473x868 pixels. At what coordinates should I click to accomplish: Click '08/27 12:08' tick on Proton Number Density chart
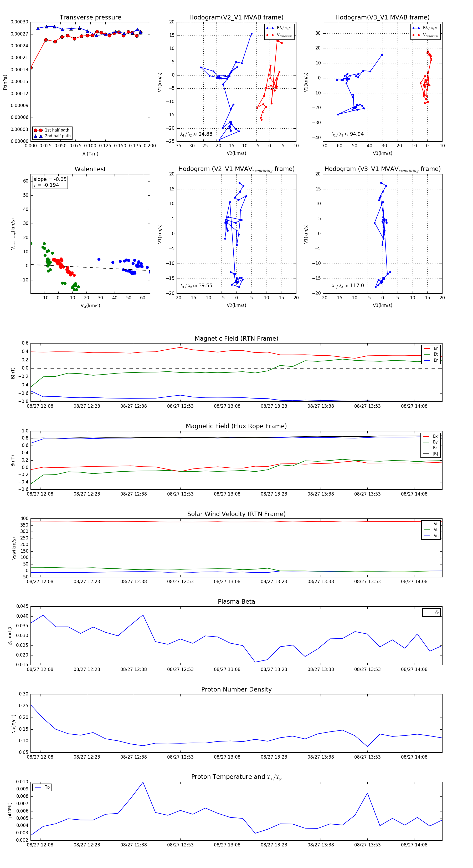(40, 757)
